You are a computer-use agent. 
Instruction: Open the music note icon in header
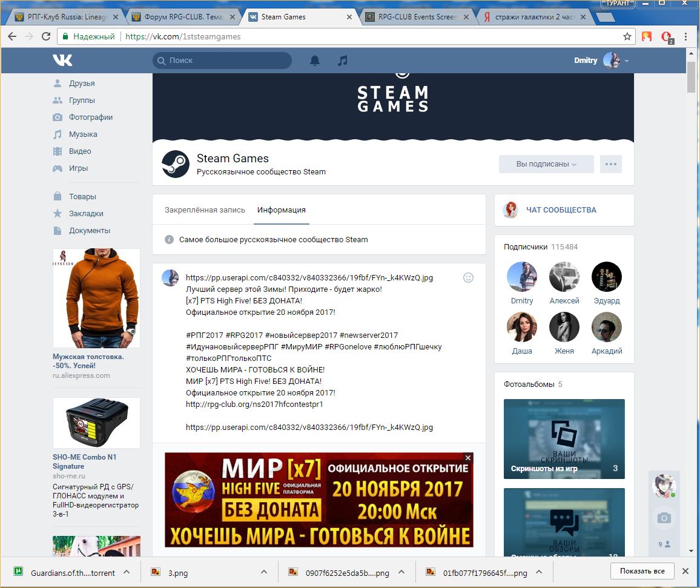[x=342, y=61]
